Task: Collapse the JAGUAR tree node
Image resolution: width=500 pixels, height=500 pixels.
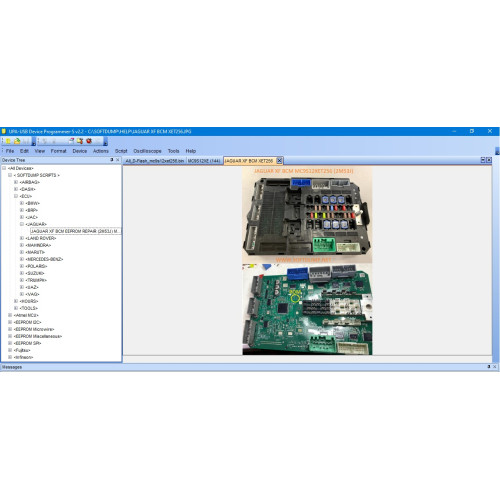Action: [x=22, y=224]
